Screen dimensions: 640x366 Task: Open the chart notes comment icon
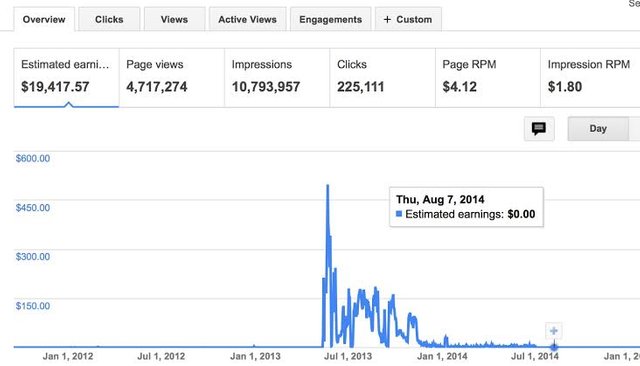pos(539,129)
